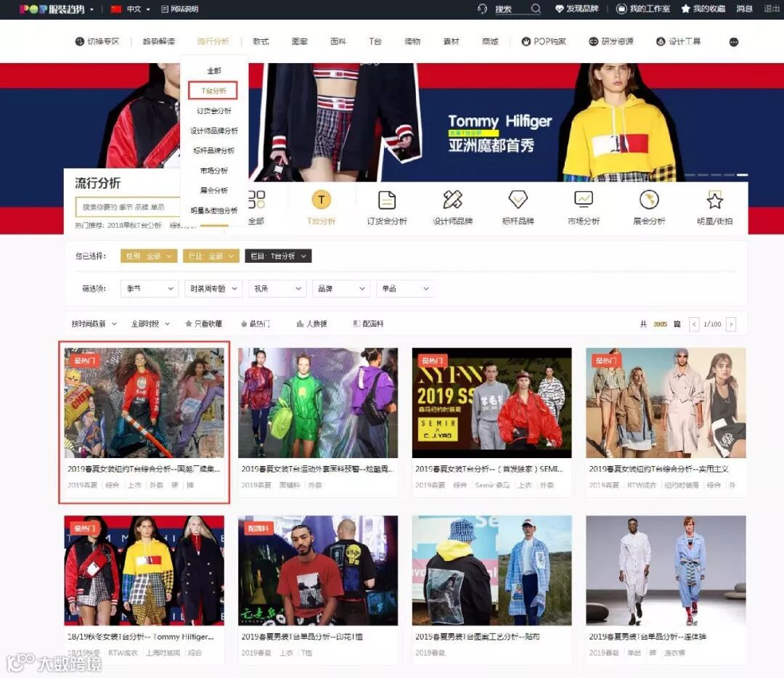Open 我的工作室 workspace icon link
The image size is (784, 678).
[643, 9]
